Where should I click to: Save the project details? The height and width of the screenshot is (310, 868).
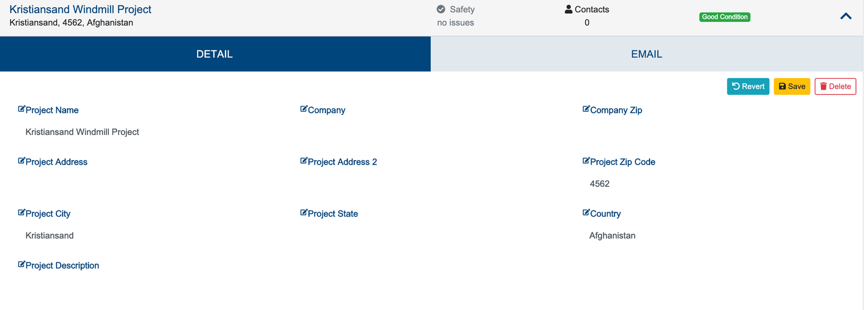pyautogui.click(x=792, y=86)
